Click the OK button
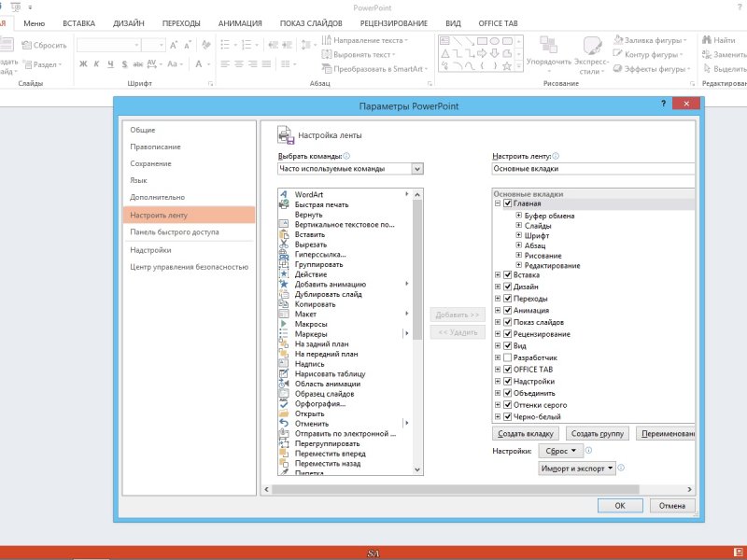Image resolution: width=747 pixels, height=560 pixels. pyautogui.click(x=620, y=506)
